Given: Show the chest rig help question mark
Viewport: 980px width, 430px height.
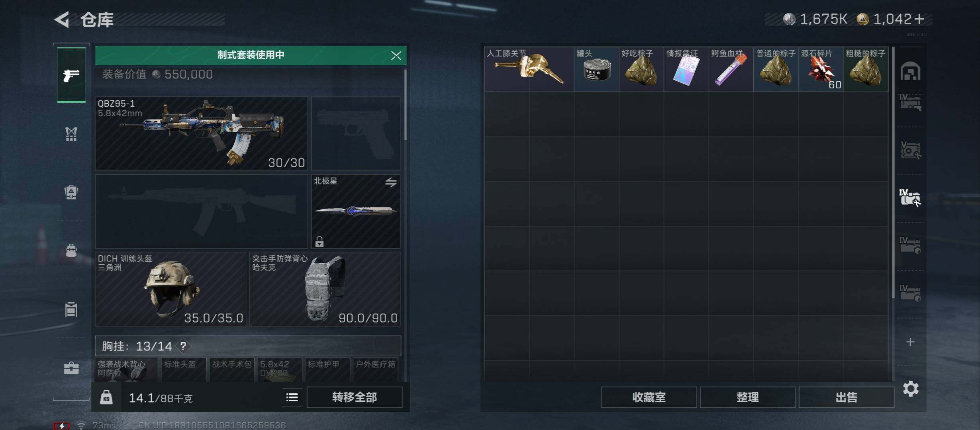Looking at the screenshot, I should click(x=183, y=346).
